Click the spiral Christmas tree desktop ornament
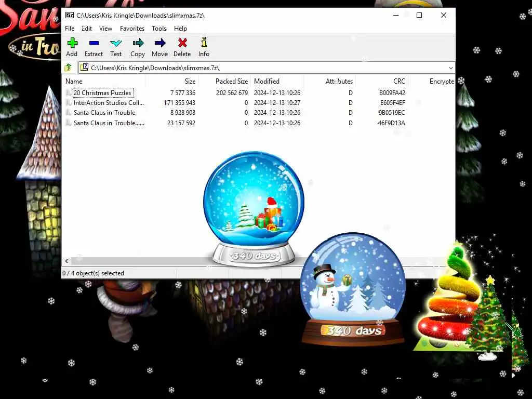 click(x=448, y=299)
